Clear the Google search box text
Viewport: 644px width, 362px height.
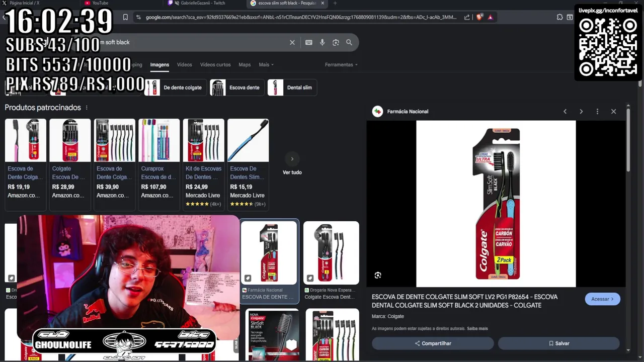point(292,43)
